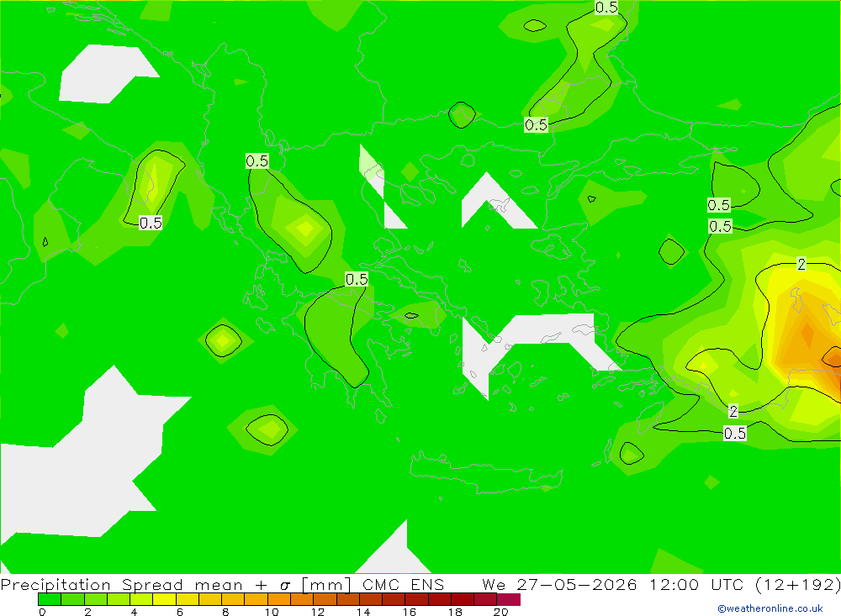Click the "CMC ENS" model label

point(404,584)
